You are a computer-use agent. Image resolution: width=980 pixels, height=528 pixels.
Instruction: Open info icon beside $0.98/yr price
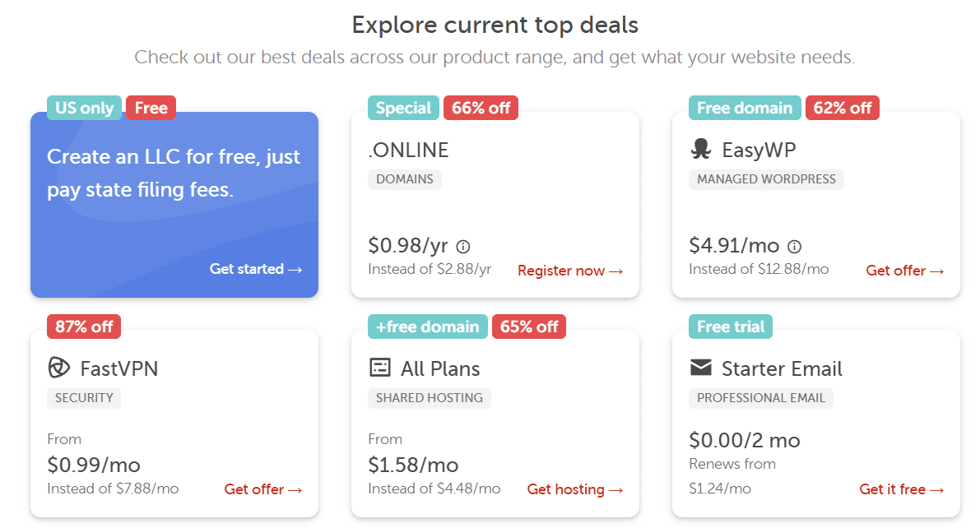pyautogui.click(x=463, y=246)
